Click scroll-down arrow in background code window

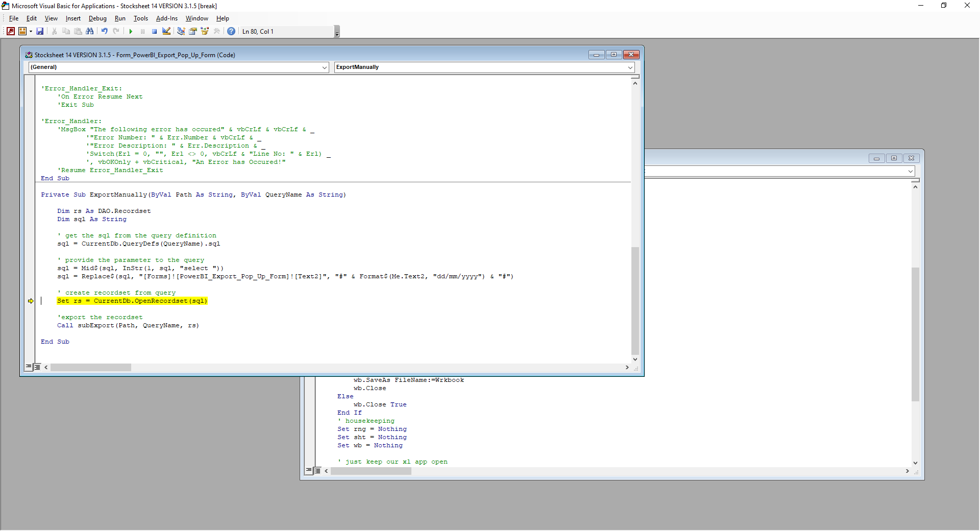(915, 463)
